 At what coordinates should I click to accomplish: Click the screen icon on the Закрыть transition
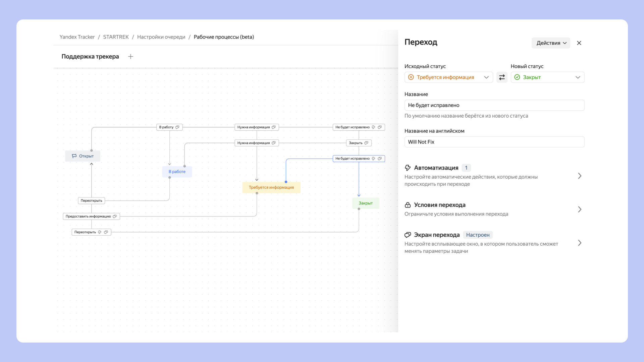click(x=366, y=143)
